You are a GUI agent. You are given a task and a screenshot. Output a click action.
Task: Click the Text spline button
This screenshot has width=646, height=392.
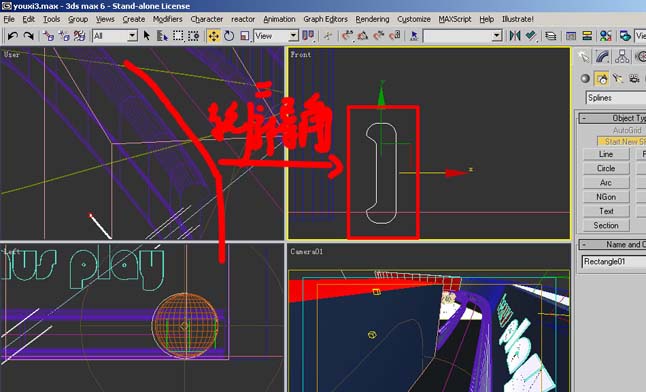606,211
